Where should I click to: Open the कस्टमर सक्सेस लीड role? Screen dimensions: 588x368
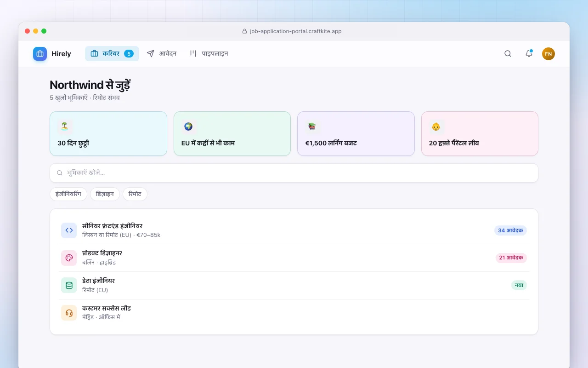pyautogui.click(x=294, y=313)
